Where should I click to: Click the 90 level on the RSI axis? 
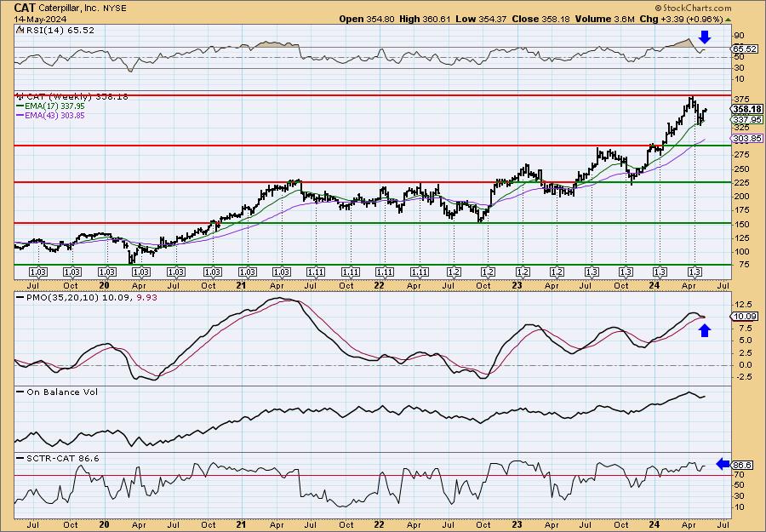pyautogui.click(x=739, y=36)
